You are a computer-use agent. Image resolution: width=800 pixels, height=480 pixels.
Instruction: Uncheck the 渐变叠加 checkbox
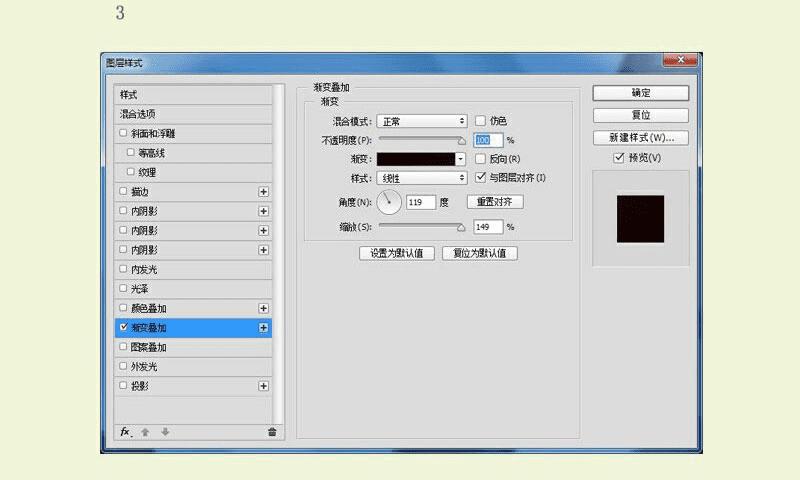pyautogui.click(x=123, y=327)
